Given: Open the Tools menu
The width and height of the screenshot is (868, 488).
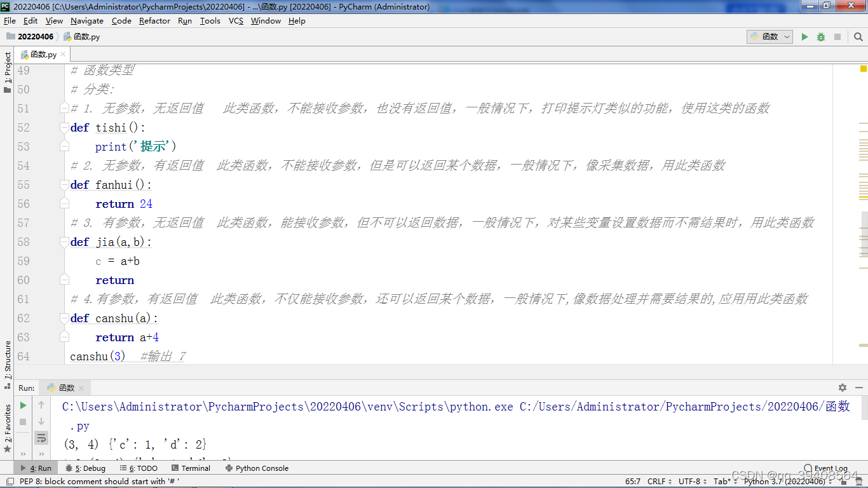Looking at the screenshot, I should tap(210, 21).
